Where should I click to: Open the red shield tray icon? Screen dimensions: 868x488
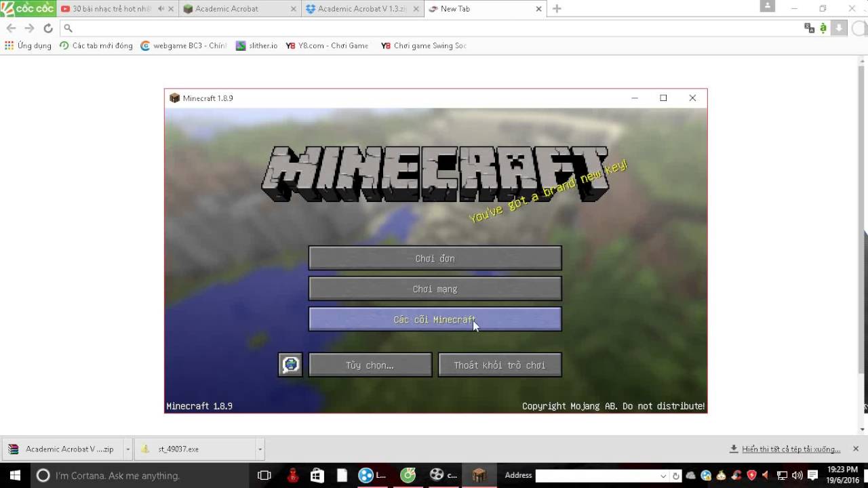click(751, 475)
